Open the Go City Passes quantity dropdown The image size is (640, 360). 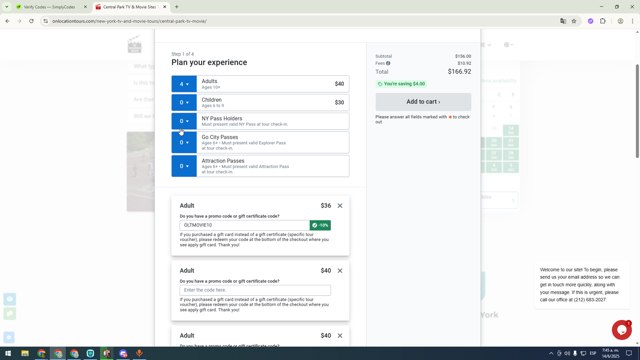click(x=184, y=142)
